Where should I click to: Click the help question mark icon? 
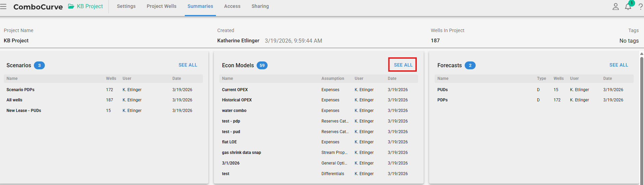pos(640,7)
